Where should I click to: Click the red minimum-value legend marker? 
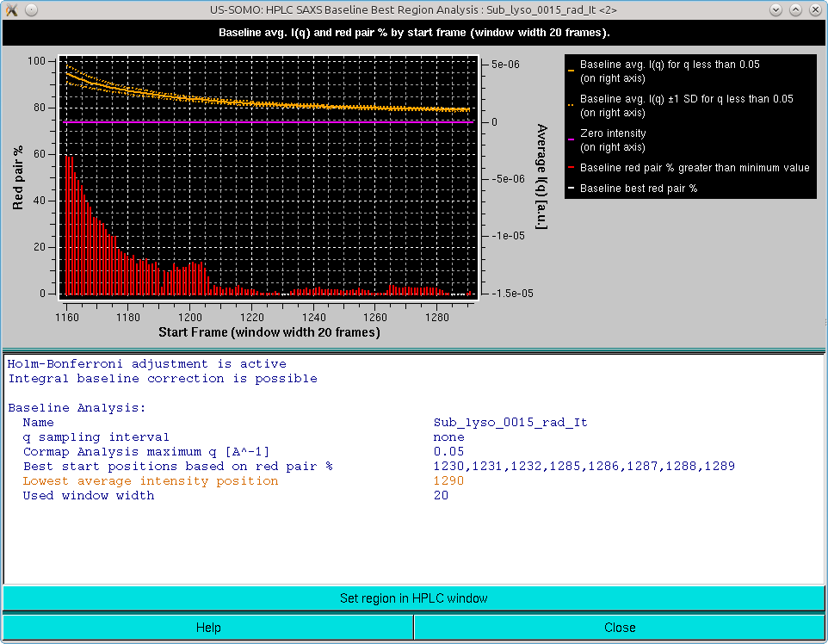[x=570, y=167]
